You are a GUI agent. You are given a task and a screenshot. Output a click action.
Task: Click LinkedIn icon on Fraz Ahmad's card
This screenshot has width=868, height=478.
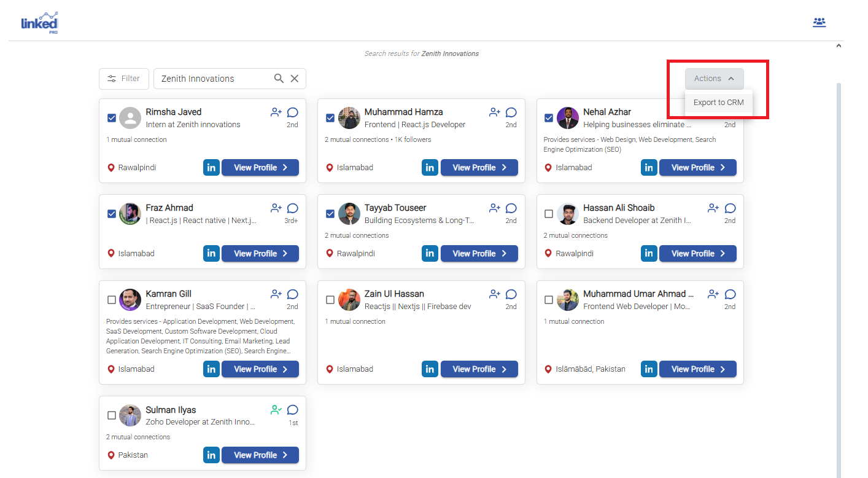(x=211, y=253)
